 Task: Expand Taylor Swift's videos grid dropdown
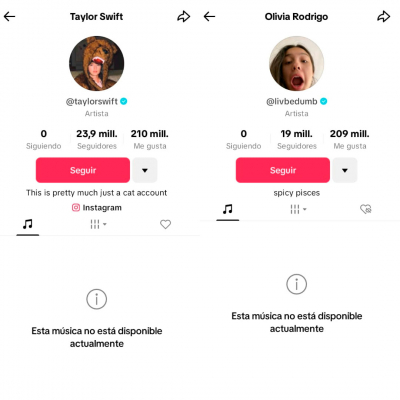point(98,224)
